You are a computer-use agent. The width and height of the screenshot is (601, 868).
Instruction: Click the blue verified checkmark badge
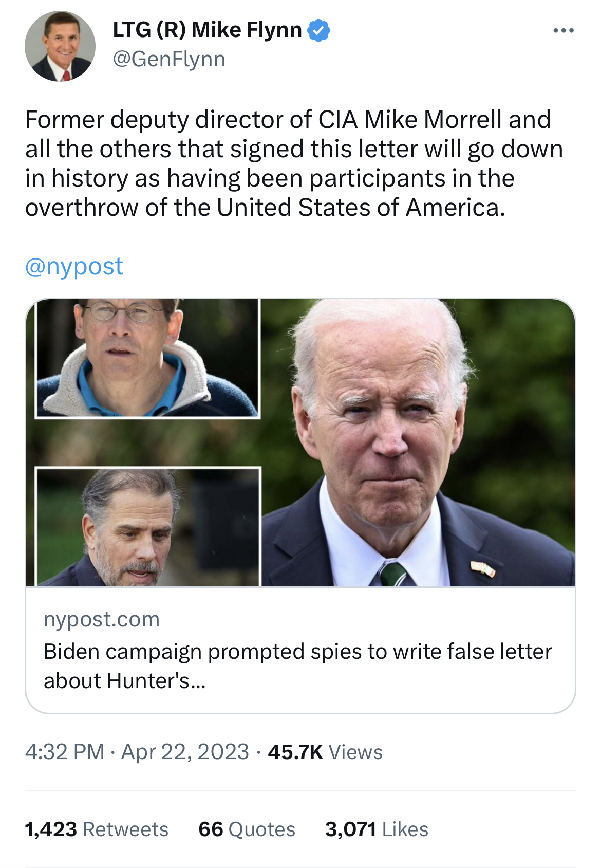coord(318,30)
